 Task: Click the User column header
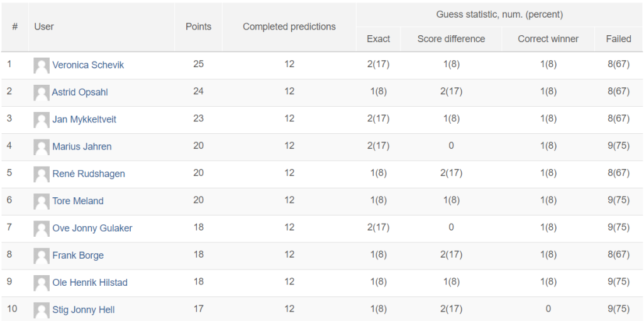pyautogui.click(x=44, y=26)
